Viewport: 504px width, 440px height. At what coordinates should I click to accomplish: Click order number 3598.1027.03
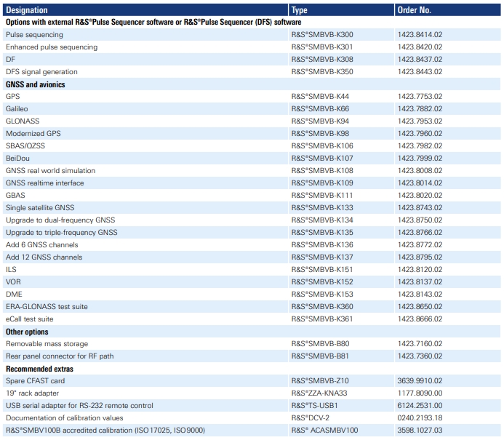pos(420,431)
